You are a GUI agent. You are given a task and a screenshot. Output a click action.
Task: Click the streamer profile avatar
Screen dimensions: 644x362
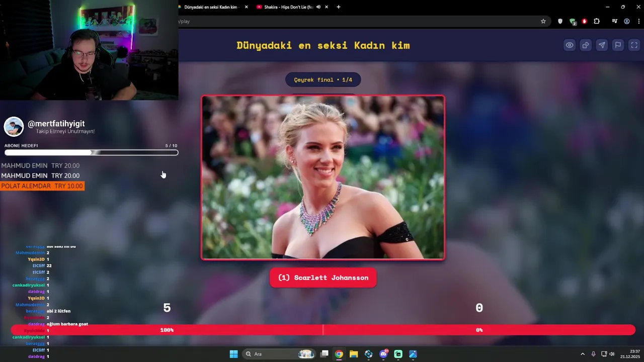tap(14, 127)
